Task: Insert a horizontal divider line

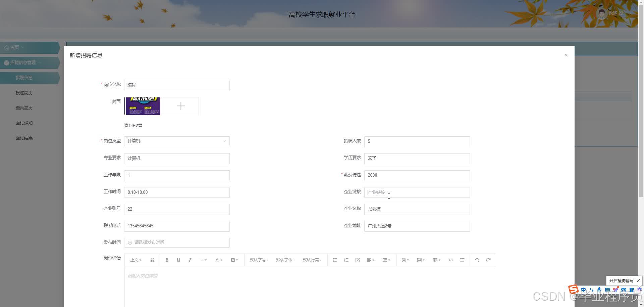Action: click(462, 260)
